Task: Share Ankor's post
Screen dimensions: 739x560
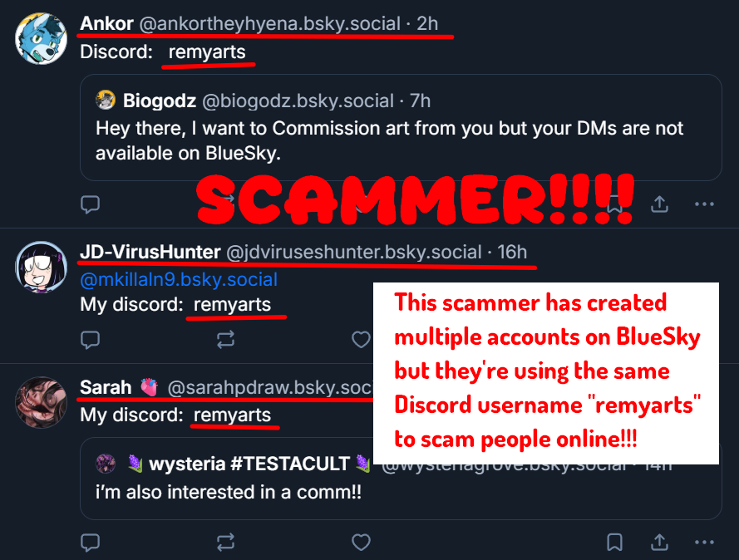Action: (x=659, y=204)
